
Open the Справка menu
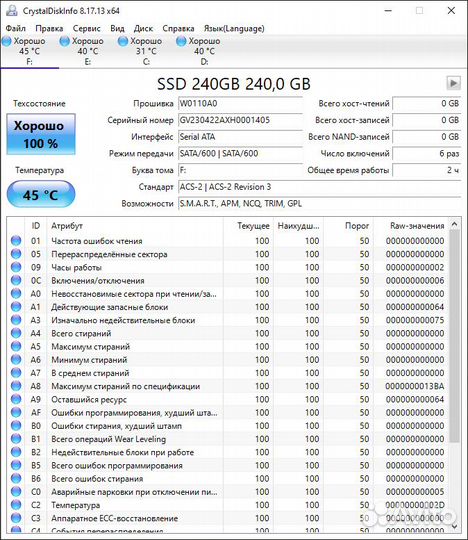click(178, 28)
